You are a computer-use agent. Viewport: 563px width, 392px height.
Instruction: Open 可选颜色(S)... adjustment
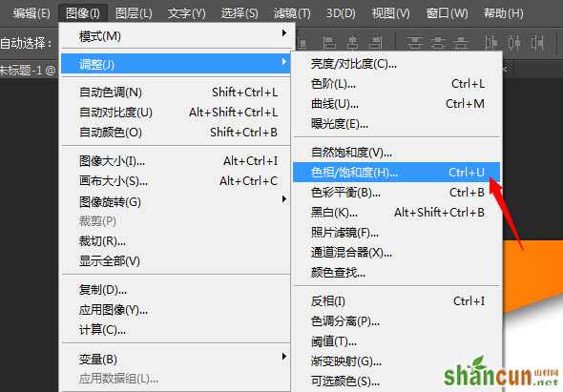pos(397,382)
